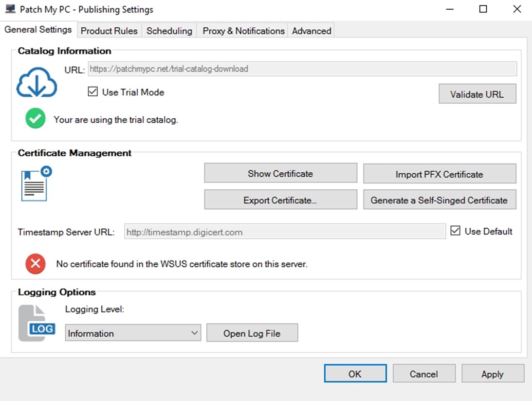This screenshot has width=532, height=401.
Task: Apply the publishing settings
Action: tap(493, 374)
